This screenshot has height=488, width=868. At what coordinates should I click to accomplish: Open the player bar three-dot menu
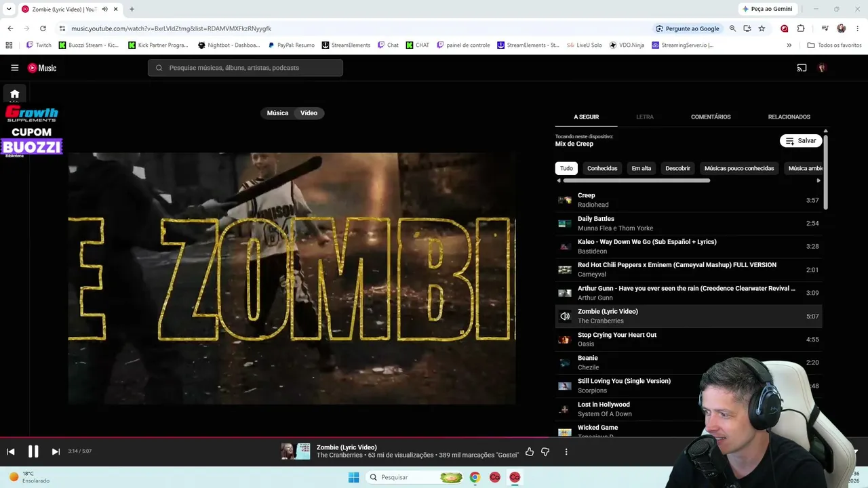[566, 451]
